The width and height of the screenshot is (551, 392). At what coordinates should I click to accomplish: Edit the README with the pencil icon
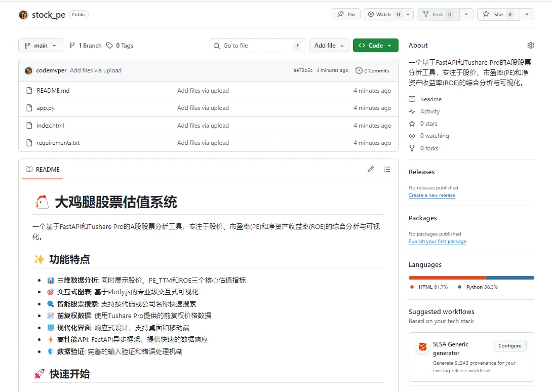(370, 169)
